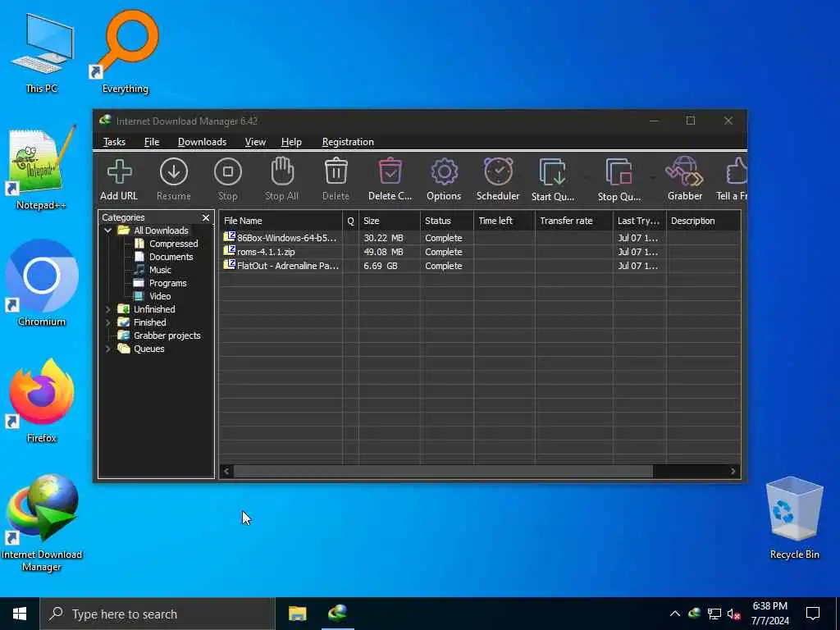The image size is (840, 630).
Task: Select the Recycle Bin desktop icon
Action: click(794, 518)
